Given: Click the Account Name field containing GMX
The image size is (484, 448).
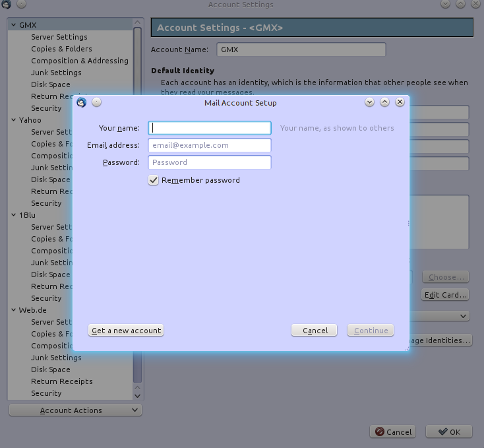Looking at the screenshot, I should pyautogui.click(x=301, y=49).
